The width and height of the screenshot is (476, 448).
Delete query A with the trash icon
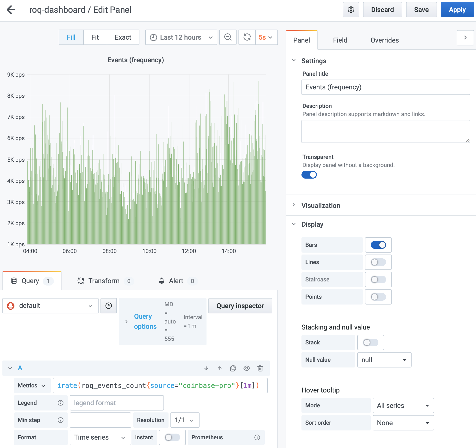pyautogui.click(x=260, y=368)
